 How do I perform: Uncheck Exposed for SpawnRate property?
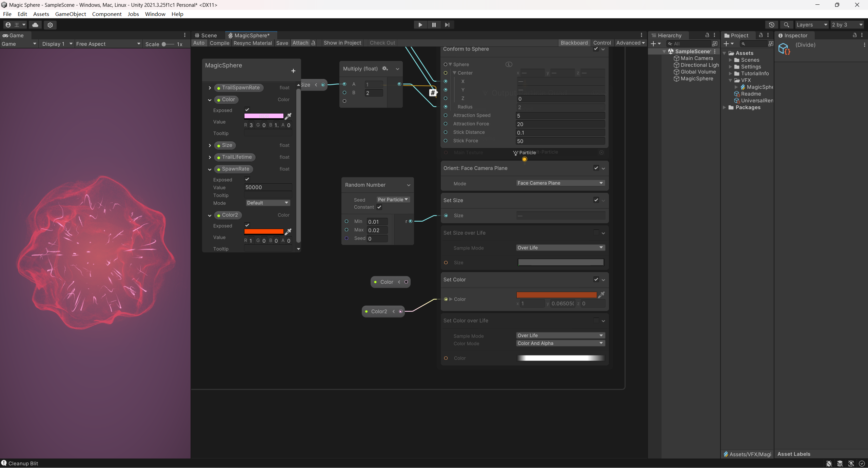[247, 179]
